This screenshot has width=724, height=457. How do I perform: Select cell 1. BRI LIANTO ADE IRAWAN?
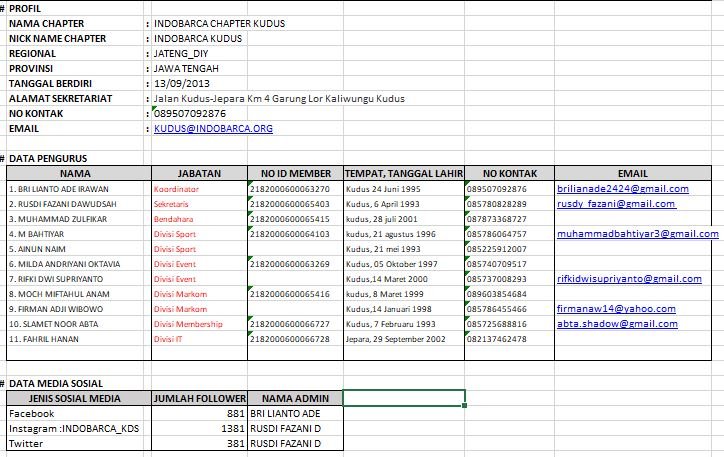click(x=79, y=188)
